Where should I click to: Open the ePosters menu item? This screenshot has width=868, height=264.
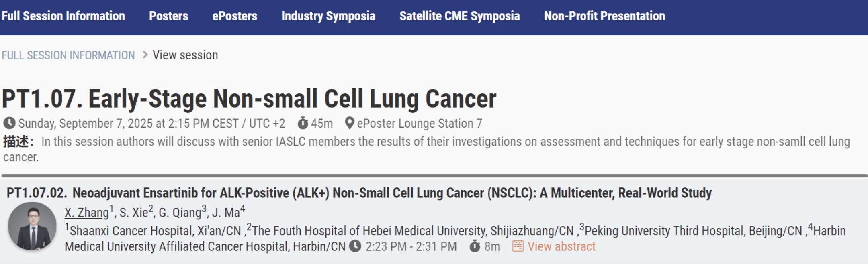pyautogui.click(x=235, y=16)
